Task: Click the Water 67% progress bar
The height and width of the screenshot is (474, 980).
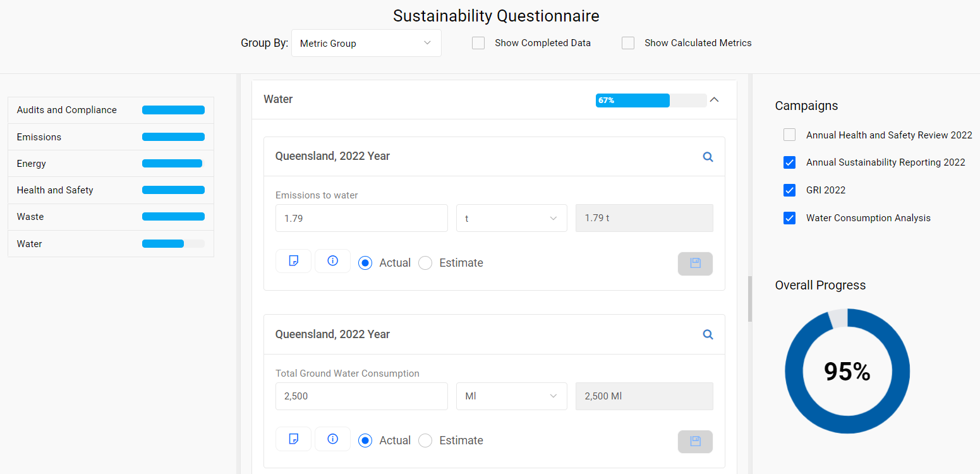Action: 632,100
